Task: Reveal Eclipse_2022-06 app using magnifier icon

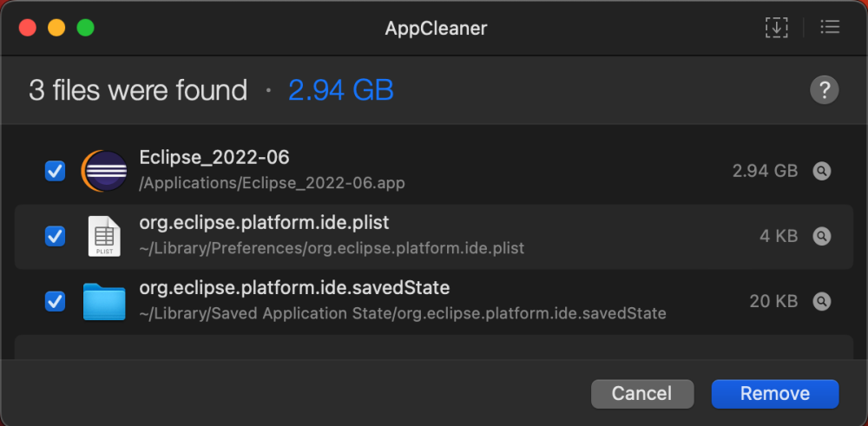Action: click(821, 171)
